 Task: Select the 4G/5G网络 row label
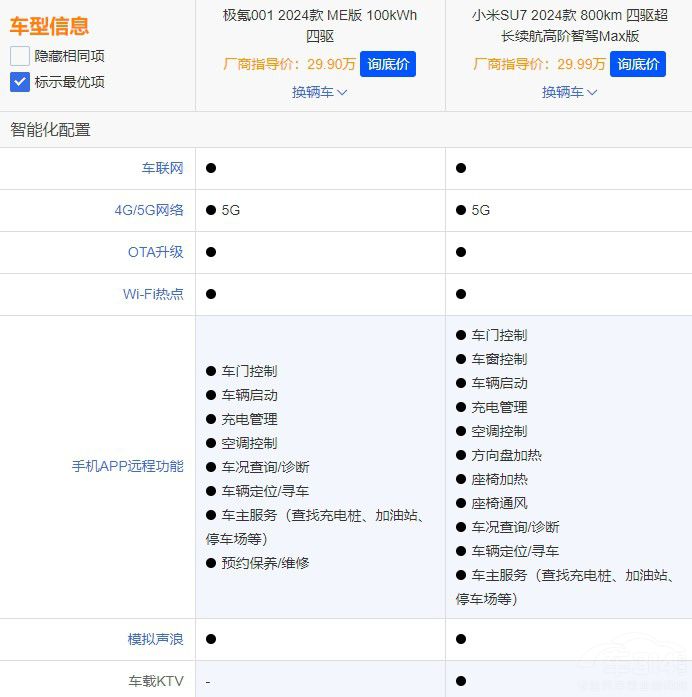[149, 210]
